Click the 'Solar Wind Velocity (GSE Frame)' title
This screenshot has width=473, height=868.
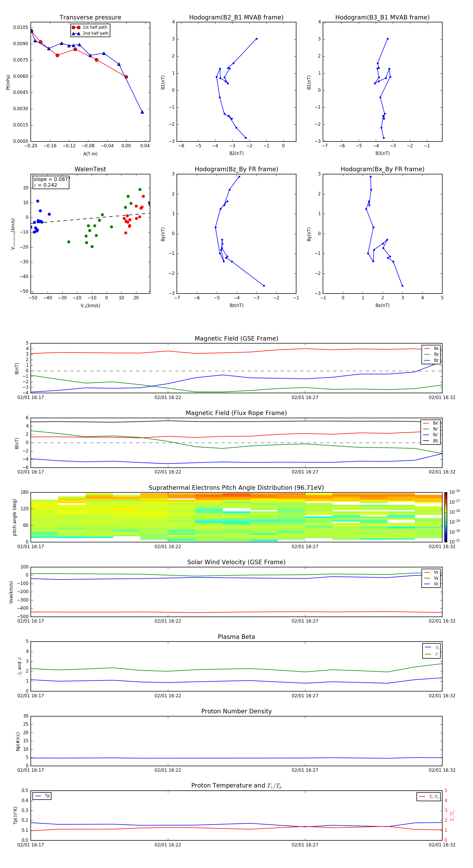click(236, 562)
